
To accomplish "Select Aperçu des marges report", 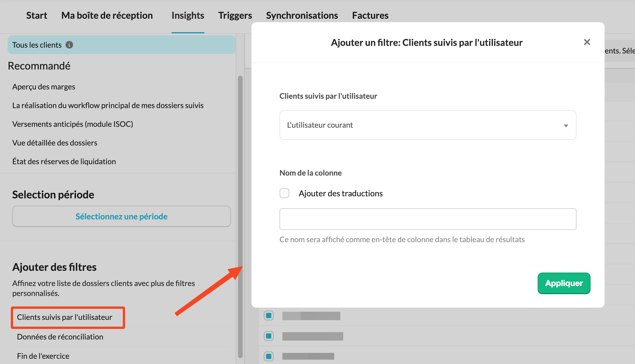I will pyautogui.click(x=44, y=87).
